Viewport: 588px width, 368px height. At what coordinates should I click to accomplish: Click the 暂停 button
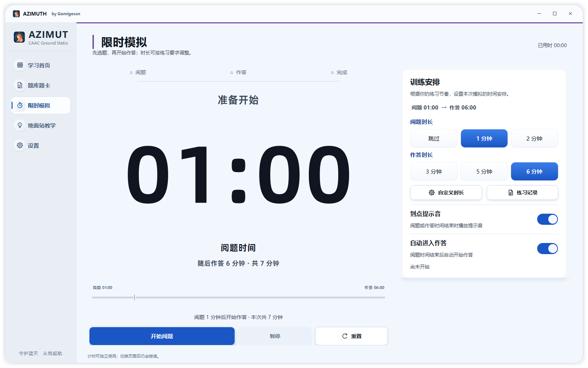(275, 336)
